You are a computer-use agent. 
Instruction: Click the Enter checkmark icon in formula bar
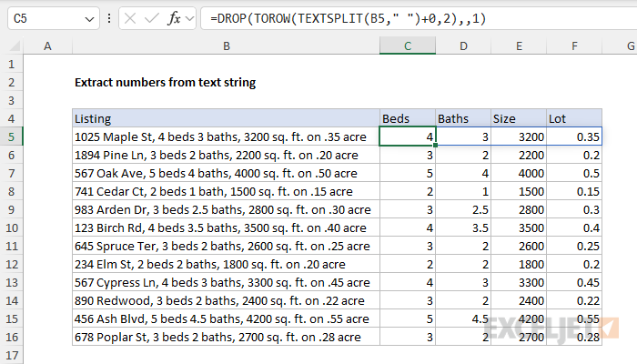click(x=152, y=18)
